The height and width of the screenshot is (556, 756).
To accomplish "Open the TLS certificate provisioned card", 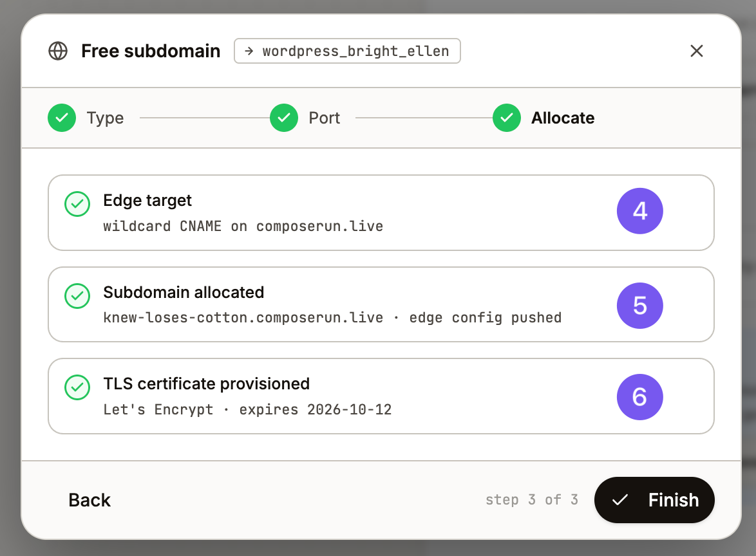I will coord(381,396).
